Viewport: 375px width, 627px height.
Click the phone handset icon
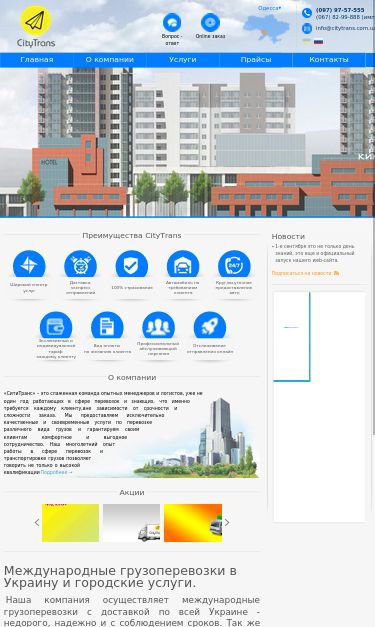(307, 13)
